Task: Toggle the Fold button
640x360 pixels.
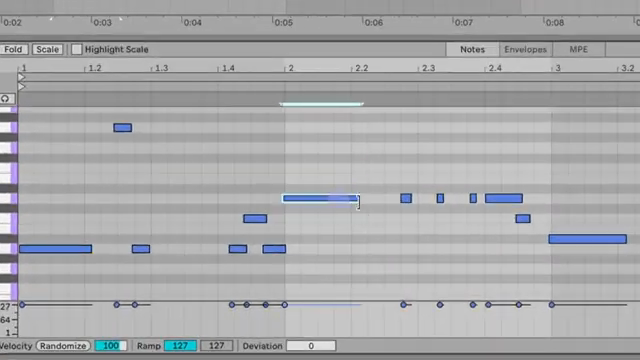Action: (13, 49)
